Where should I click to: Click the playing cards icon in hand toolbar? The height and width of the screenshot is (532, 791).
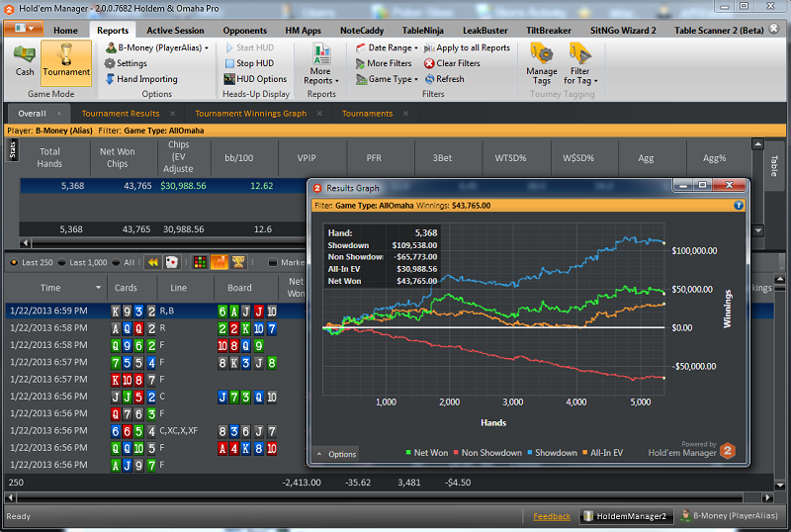(x=171, y=262)
